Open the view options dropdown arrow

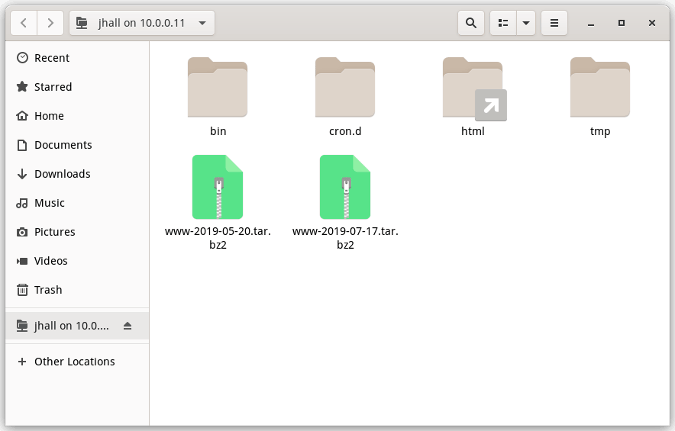526,22
